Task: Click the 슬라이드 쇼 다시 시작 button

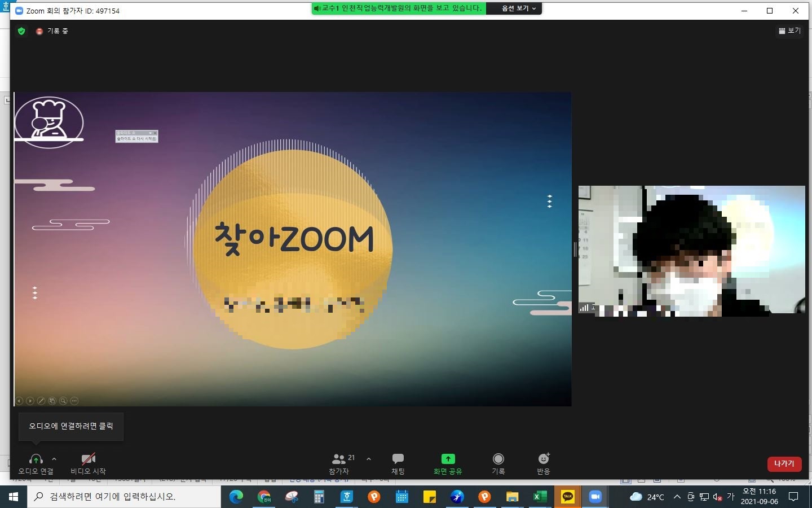Action: pyautogui.click(x=136, y=139)
